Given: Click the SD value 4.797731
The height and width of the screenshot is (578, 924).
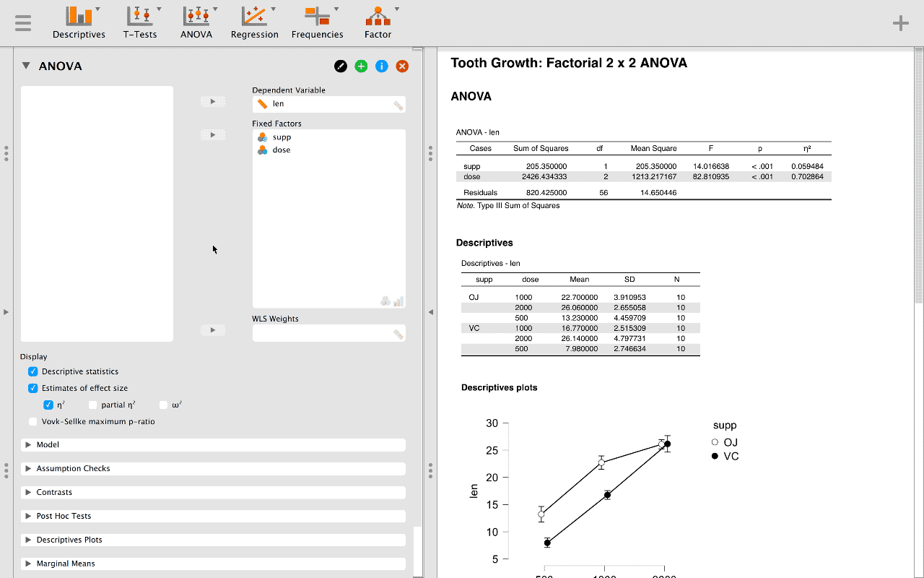Looking at the screenshot, I should (630, 338).
